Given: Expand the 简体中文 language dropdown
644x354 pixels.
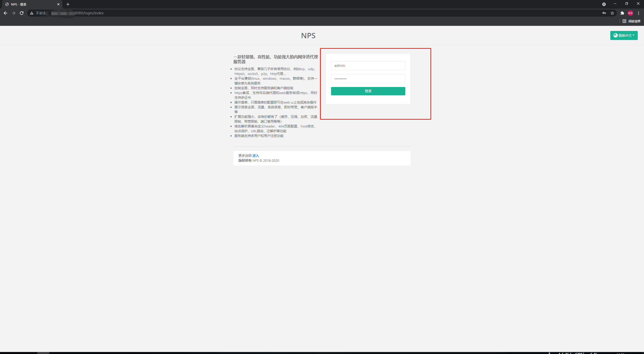Looking at the screenshot, I should point(624,35).
